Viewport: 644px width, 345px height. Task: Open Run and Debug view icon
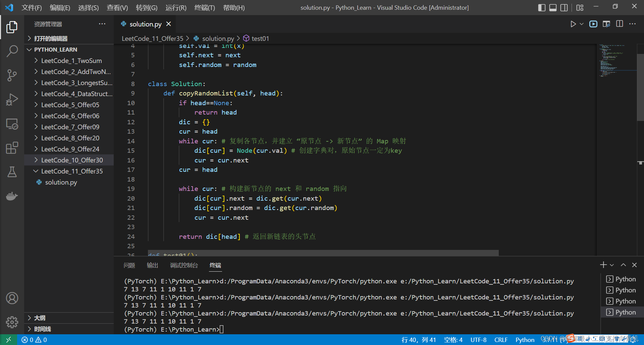point(12,99)
